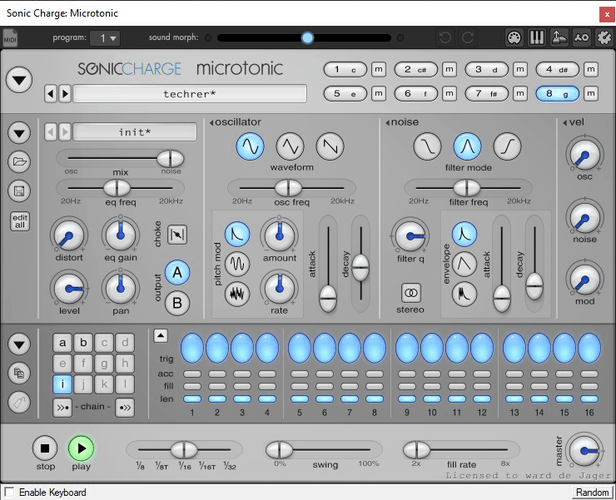Click the undo arrow icon

click(445, 38)
